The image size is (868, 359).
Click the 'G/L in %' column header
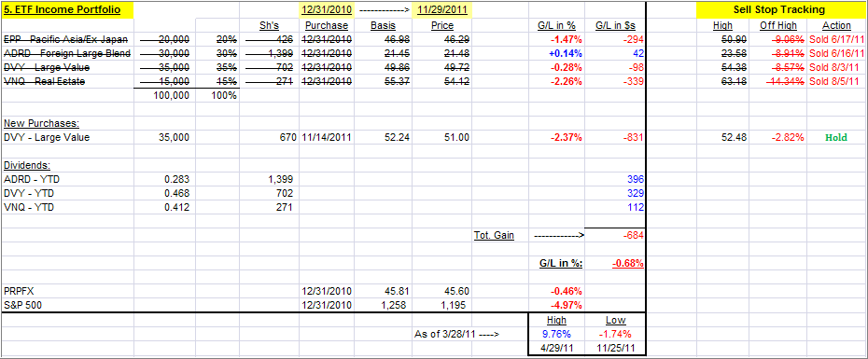556,25
